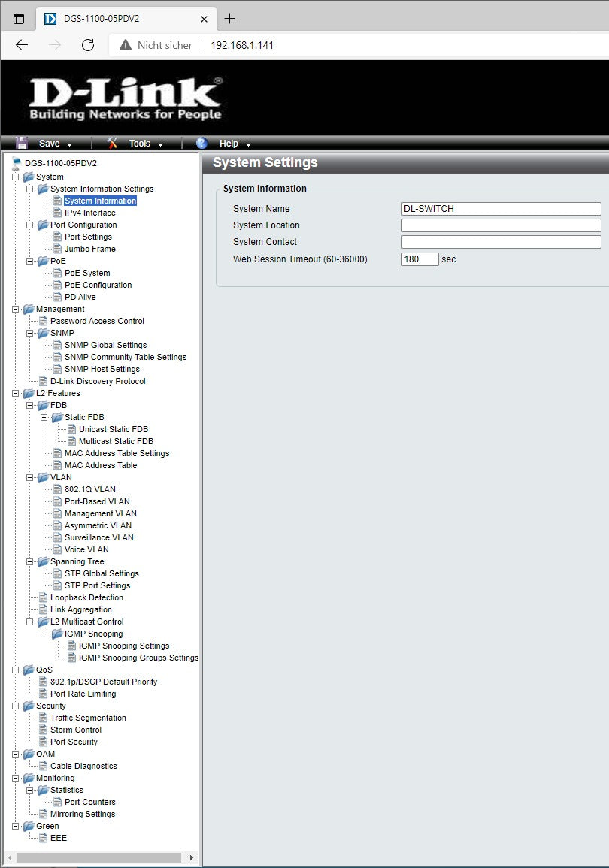Image resolution: width=609 pixels, height=868 pixels.
Task: Collapse the VLAN folder expander
Action: (30, 477)
